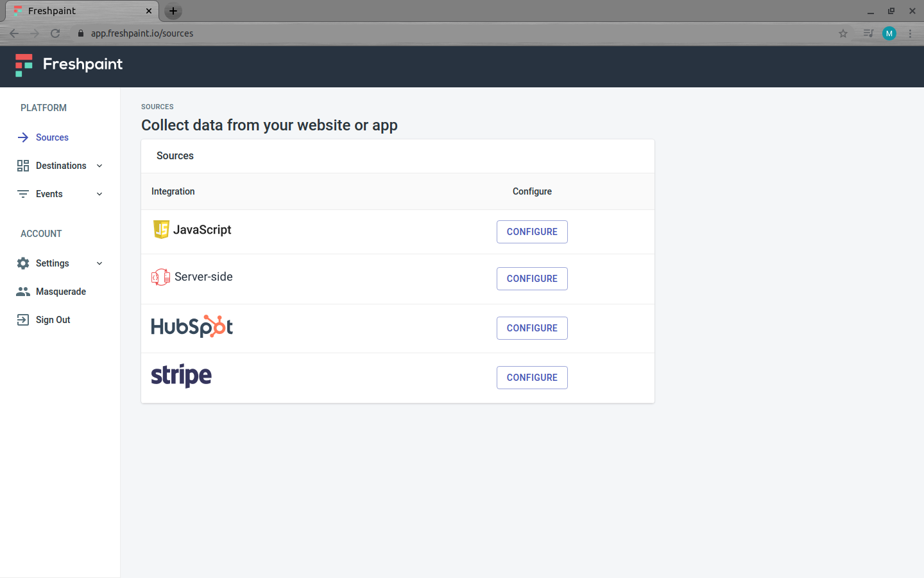Configure the JavaScript source
Screen dimensions: 924x578
[532, 232]
